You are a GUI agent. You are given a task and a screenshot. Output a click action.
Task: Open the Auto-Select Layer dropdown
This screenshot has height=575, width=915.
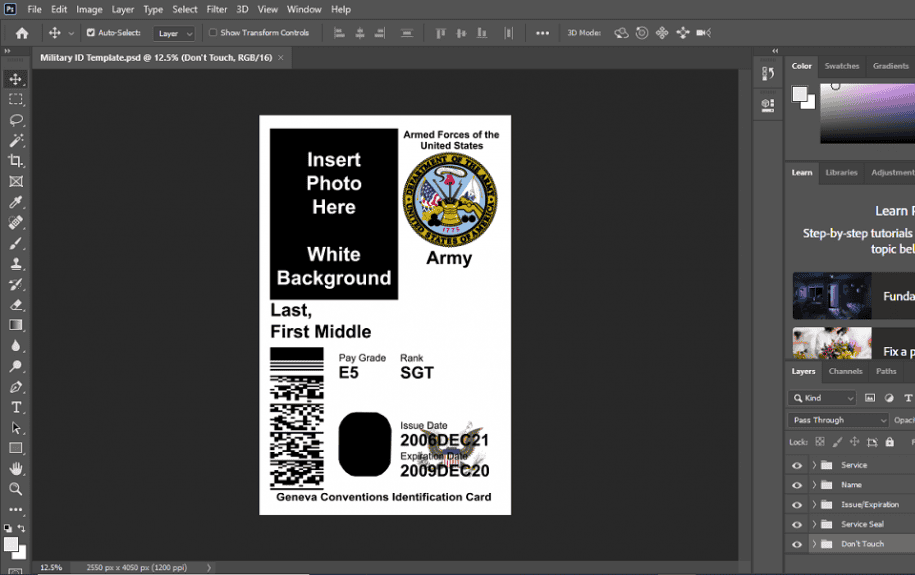point(175,33)
